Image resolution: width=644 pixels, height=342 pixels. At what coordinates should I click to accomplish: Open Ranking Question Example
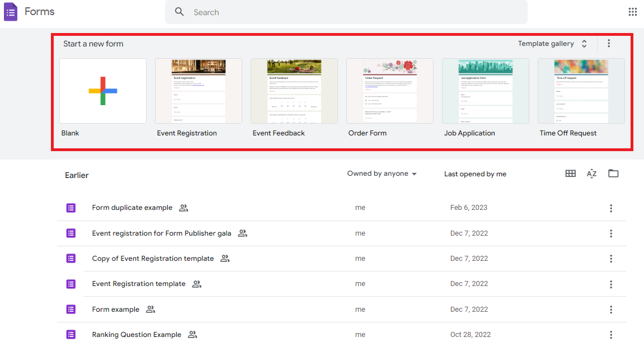[x=137, y=335]
